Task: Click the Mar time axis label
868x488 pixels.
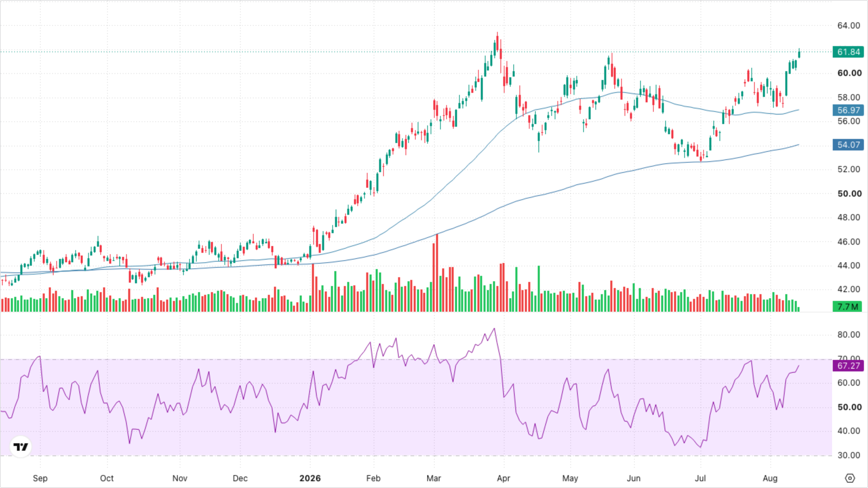Action: coord(434,478)
